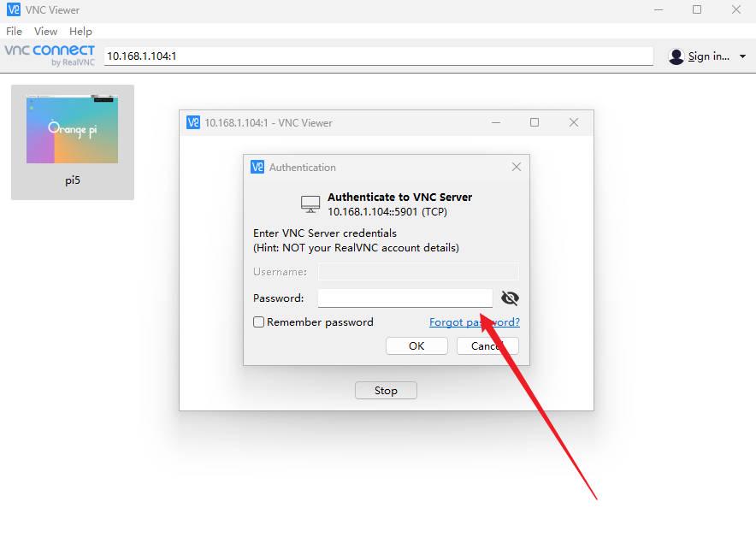This screenshot has width=756, height=537.
Task: Minimize the main VNC Viewer window
Action: (659, 9)
